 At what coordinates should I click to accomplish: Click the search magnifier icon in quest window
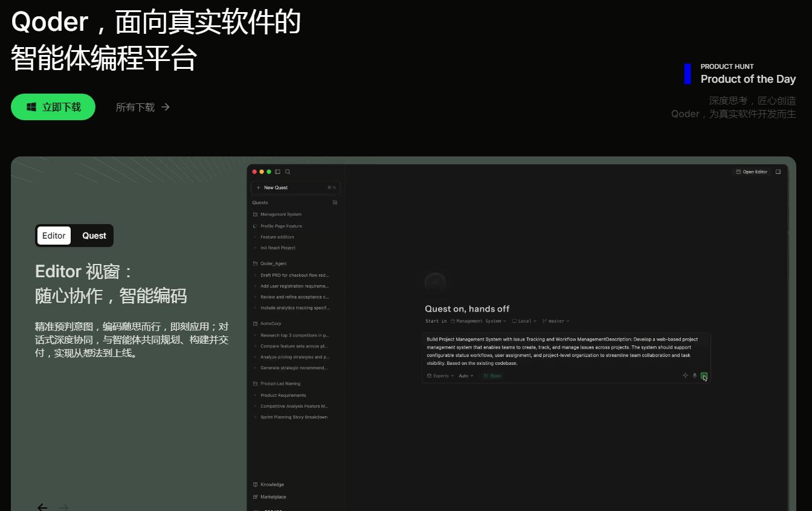(x=288, y=172)
